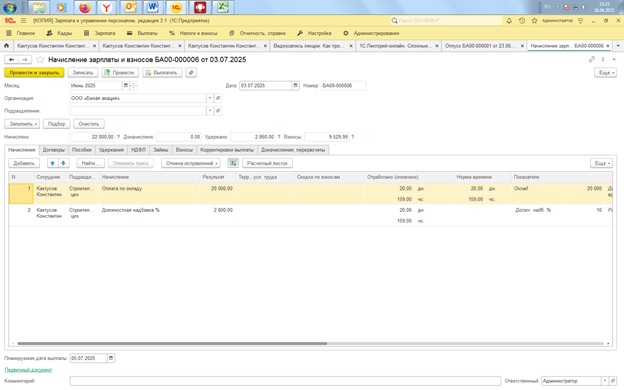
Task: Click Комментарий input field
Action: click(x=285, y=381)
